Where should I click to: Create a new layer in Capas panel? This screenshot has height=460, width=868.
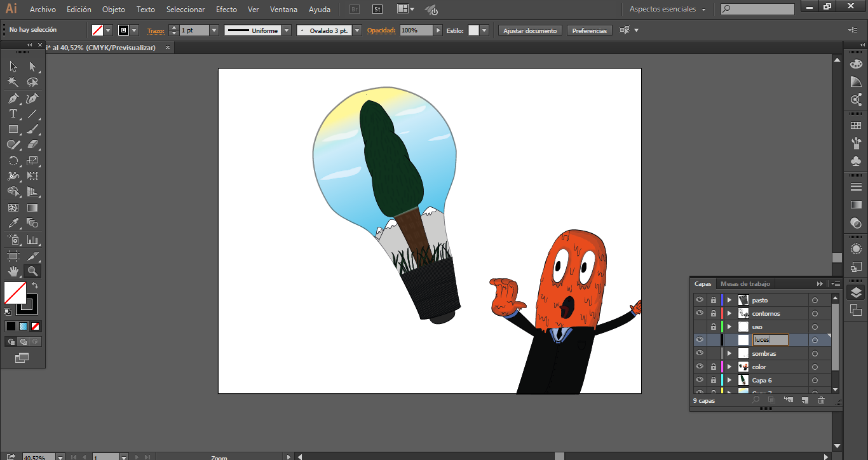point(804,400)
